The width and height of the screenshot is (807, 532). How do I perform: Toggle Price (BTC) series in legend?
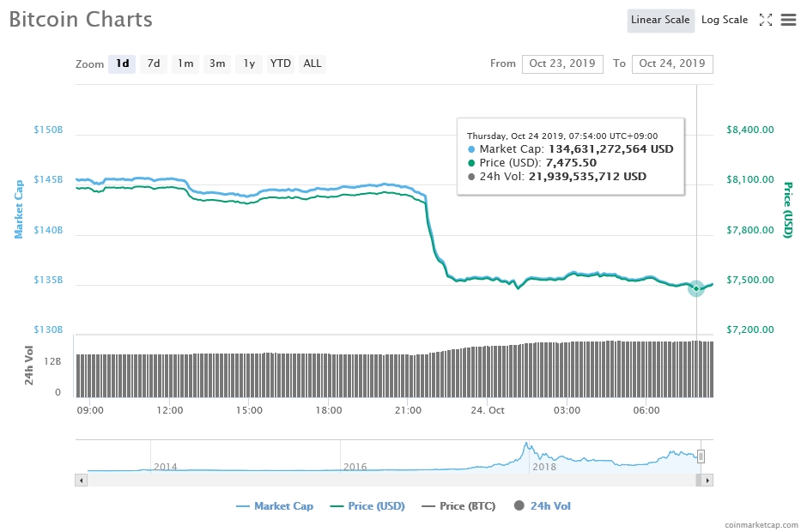pos(458,506)
